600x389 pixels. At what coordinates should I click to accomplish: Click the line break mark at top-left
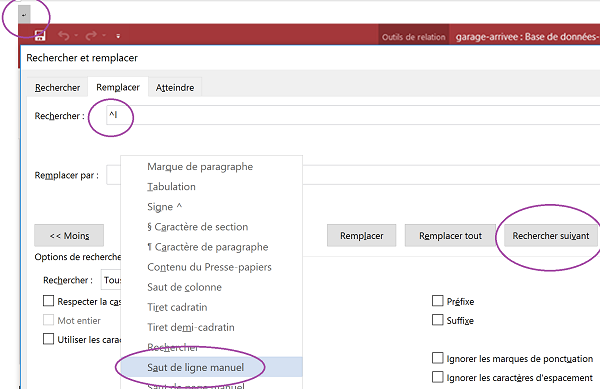point(24,15)
